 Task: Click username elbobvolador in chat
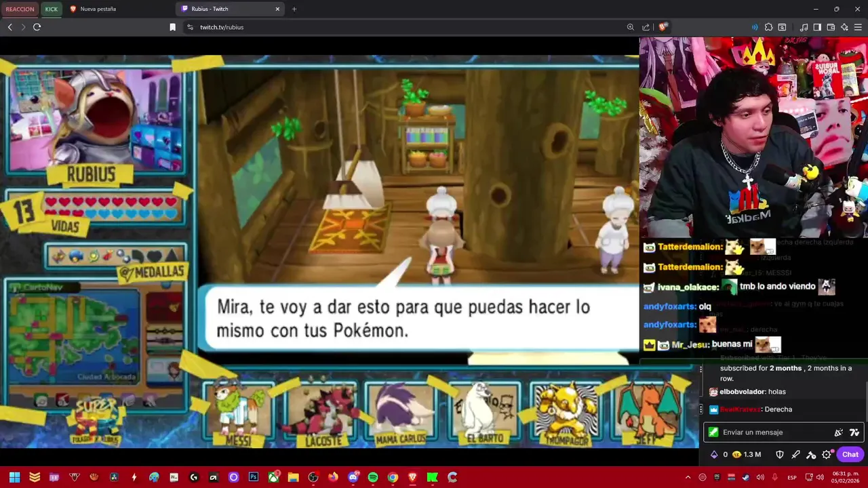tap(743, 392)
